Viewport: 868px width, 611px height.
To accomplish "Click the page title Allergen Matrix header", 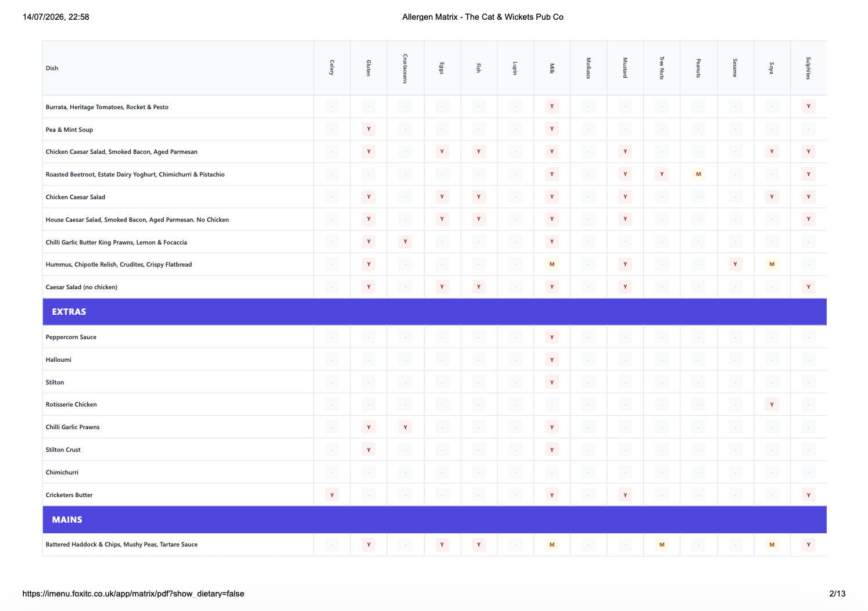I will point(483,17).
